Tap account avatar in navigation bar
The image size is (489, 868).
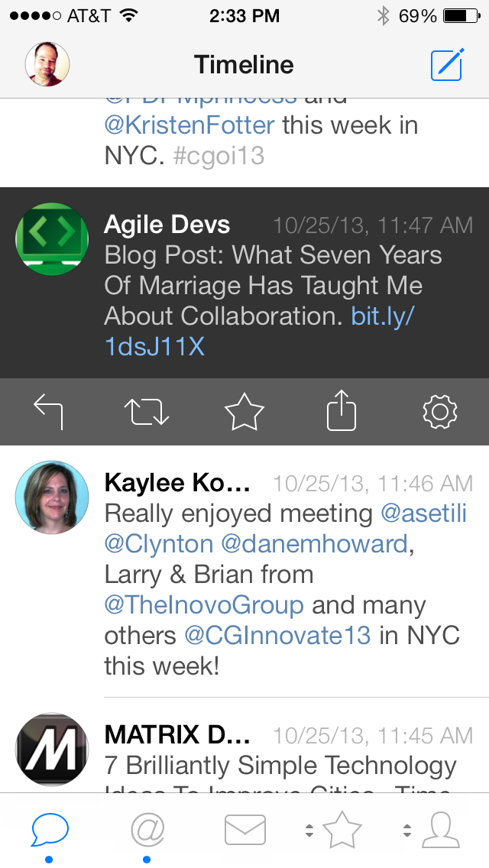point(47,64)
